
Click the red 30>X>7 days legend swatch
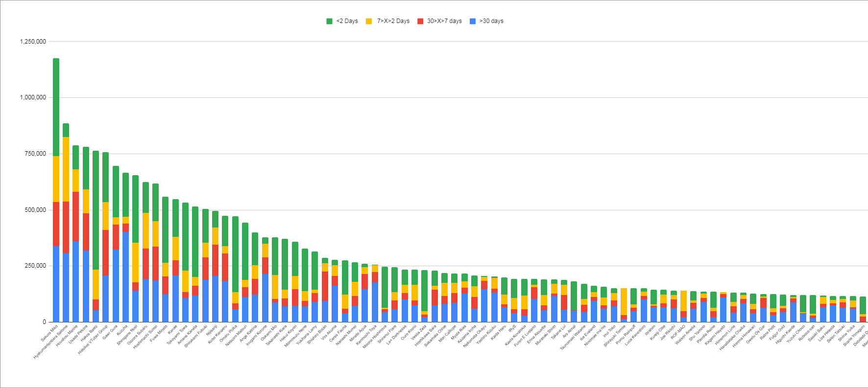[420, 21]
